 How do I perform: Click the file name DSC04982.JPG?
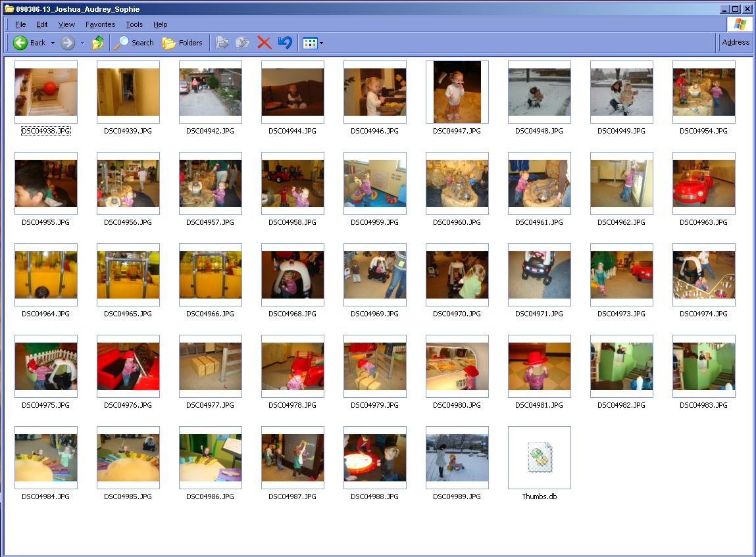coord(622,405)
